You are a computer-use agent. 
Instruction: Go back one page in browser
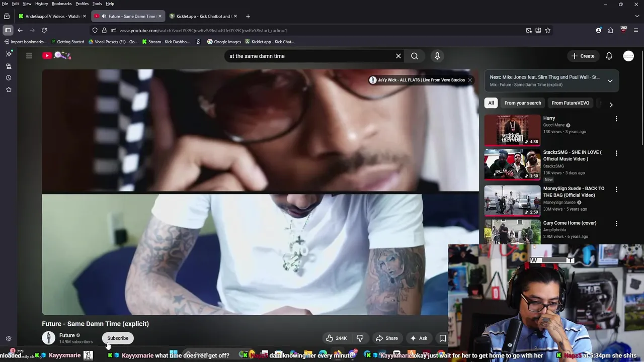point(20,30)
